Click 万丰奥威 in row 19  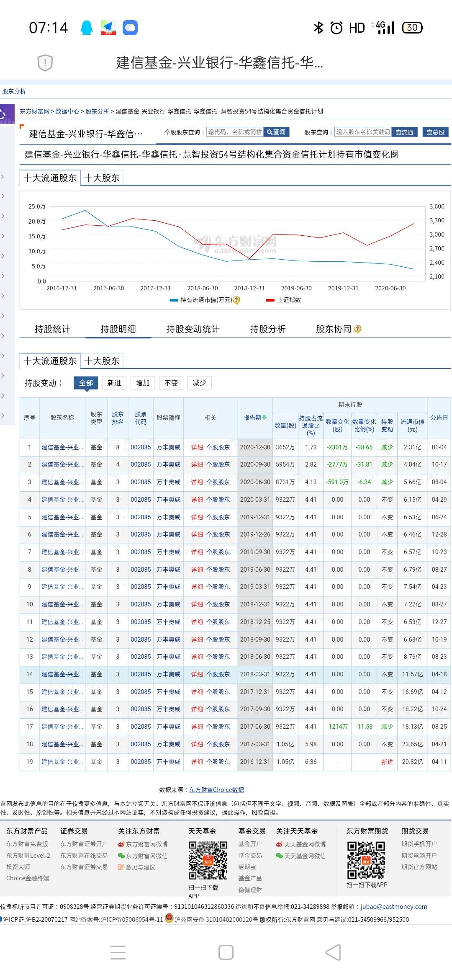coord(169,762)
